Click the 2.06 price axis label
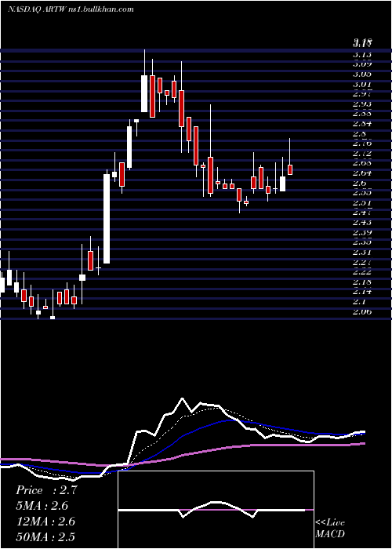The height and width of the screenshot is (549, 392). click(x=362, y=311)
